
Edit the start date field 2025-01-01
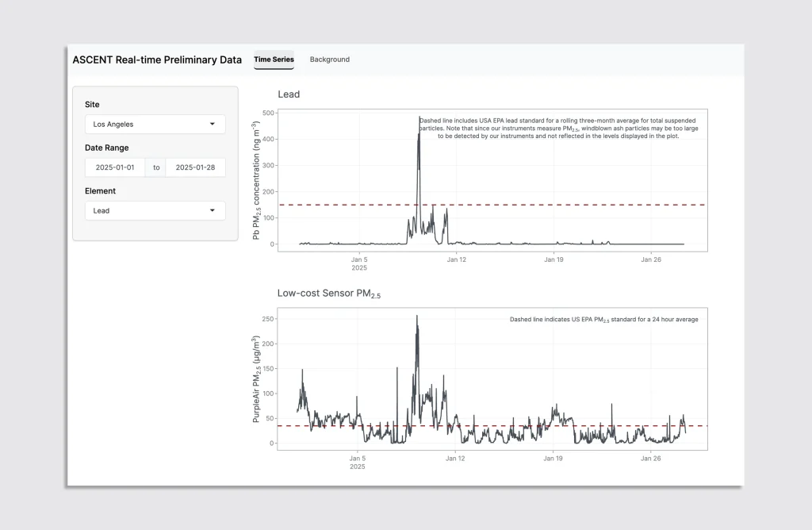pos(115,167)
